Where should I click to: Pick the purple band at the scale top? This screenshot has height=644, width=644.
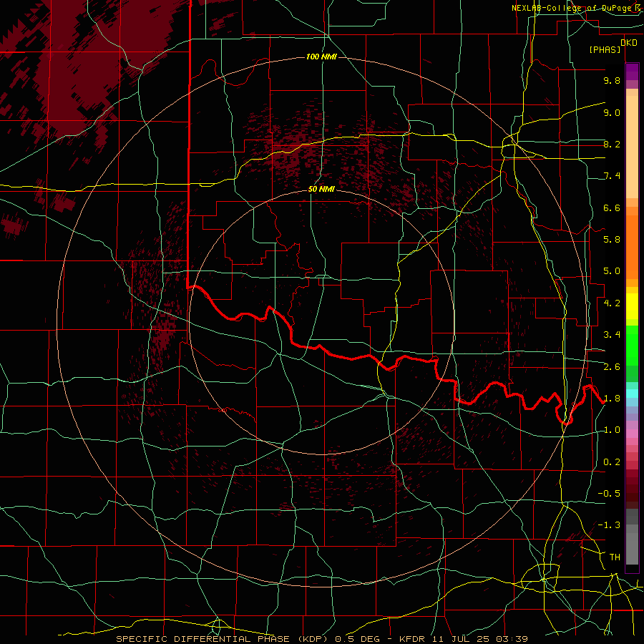(x=632, y=72)
